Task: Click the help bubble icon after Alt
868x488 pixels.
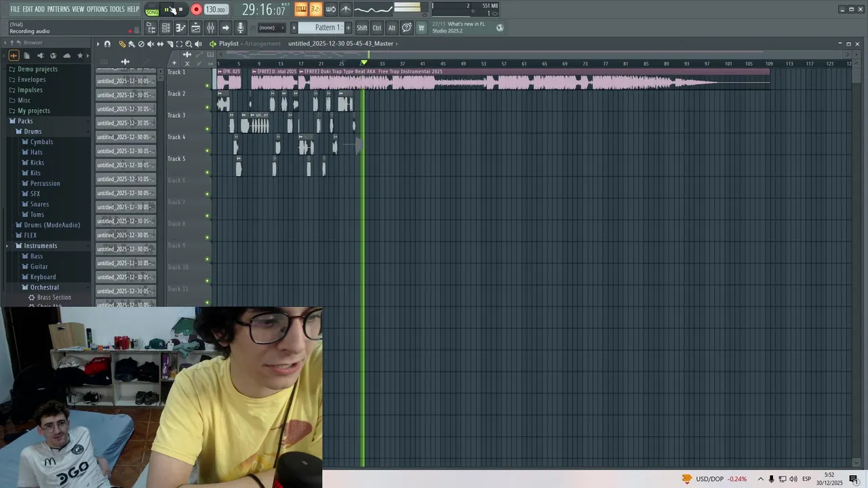Action: tap(406, 28)
